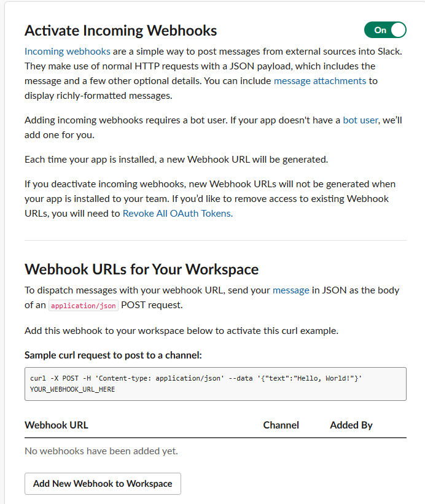Viewport: 425px width, 504px height.
Task: Click the sample curl request code box
Action: (x=216, y=384)
